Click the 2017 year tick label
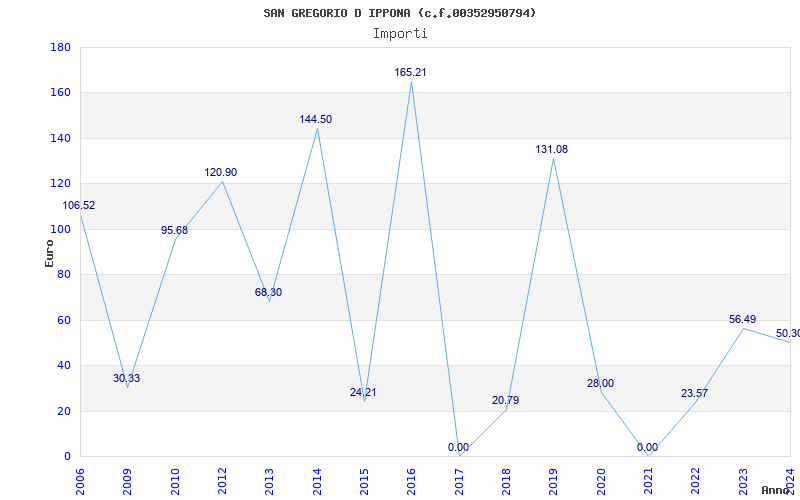 [459, 481]
